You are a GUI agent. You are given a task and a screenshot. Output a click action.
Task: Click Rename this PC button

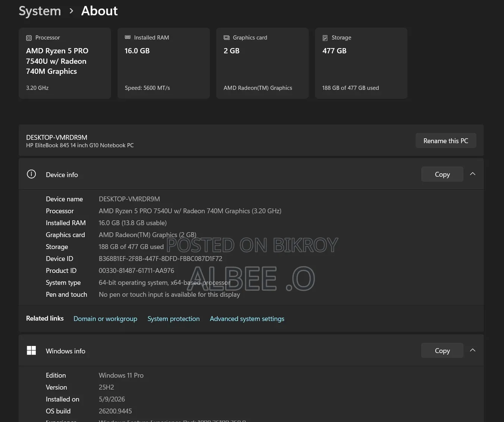[x=446, y=141]
